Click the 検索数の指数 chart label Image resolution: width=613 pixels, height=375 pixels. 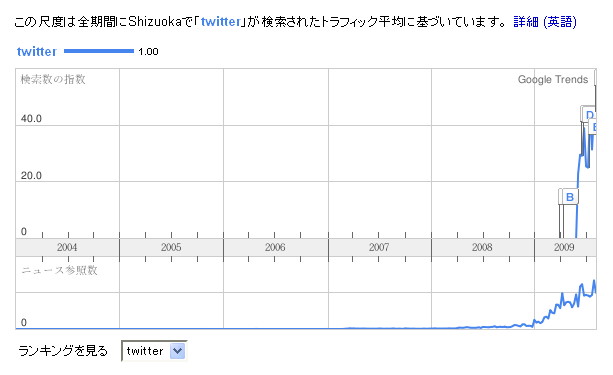click(53, 79)
